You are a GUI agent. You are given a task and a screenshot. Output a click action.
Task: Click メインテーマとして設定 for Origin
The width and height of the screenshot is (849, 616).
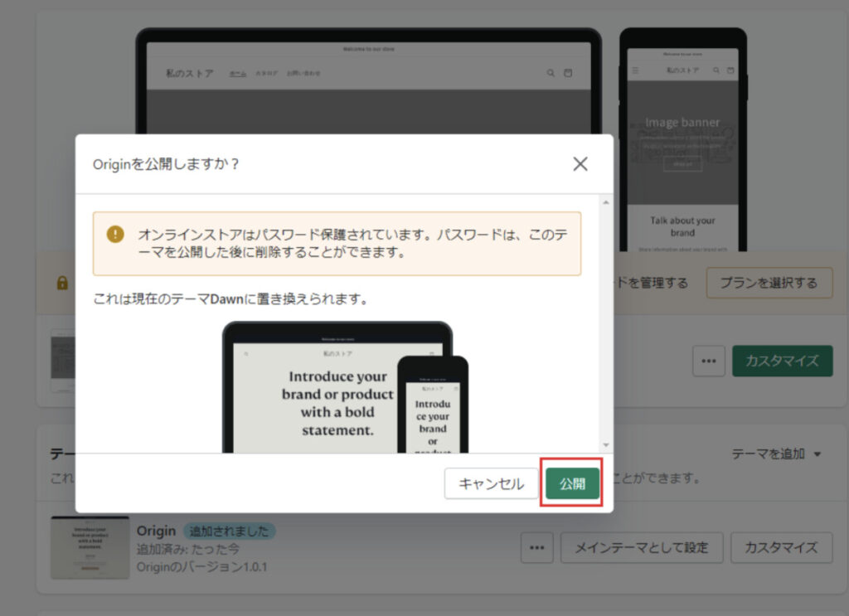tap(641, 547)
